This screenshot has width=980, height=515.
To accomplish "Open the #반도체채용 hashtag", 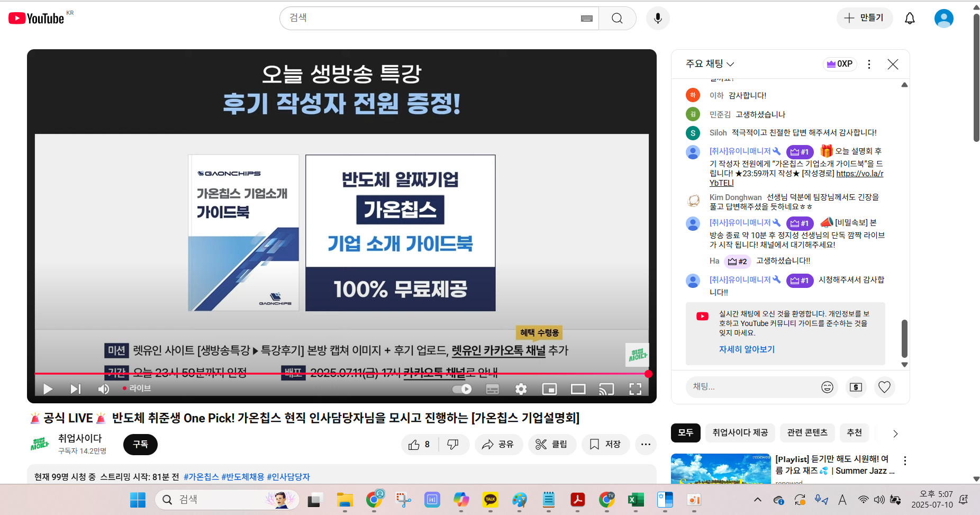I will (242, 477).
